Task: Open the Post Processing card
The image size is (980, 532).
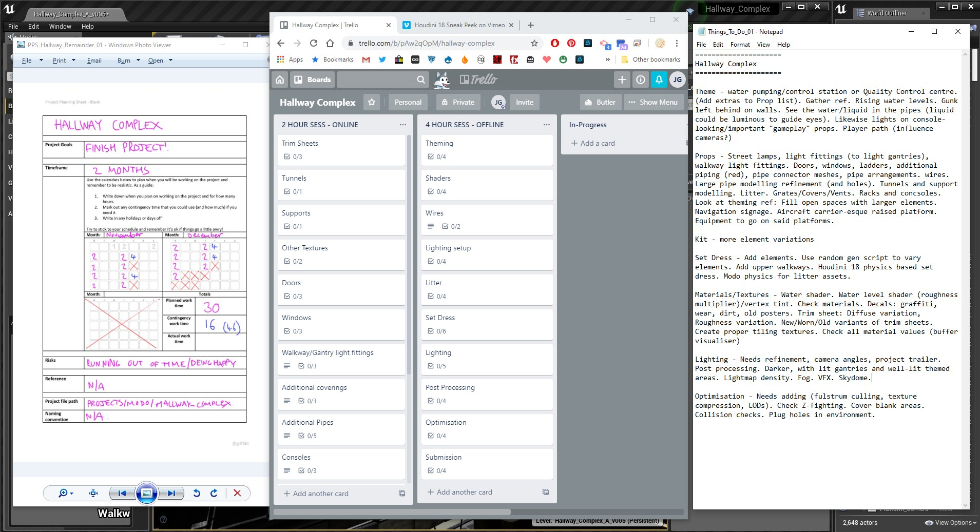Action: click(487, 394)
